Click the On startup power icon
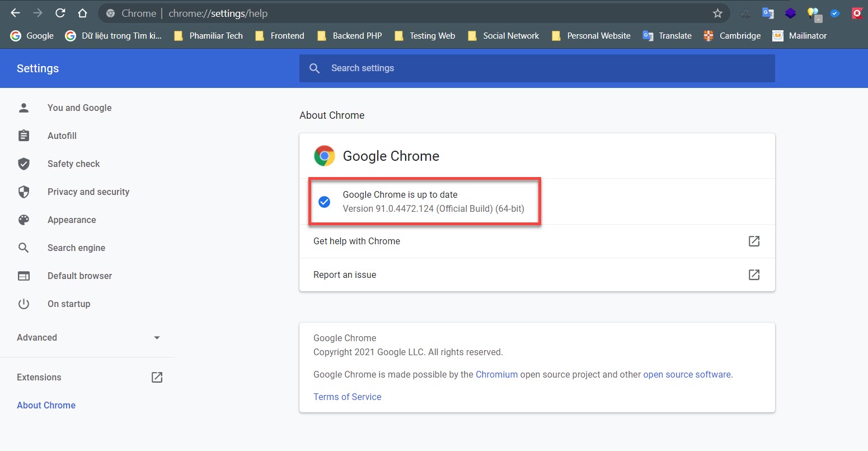This screenshot has width=868, height=451. pos(24,304)
